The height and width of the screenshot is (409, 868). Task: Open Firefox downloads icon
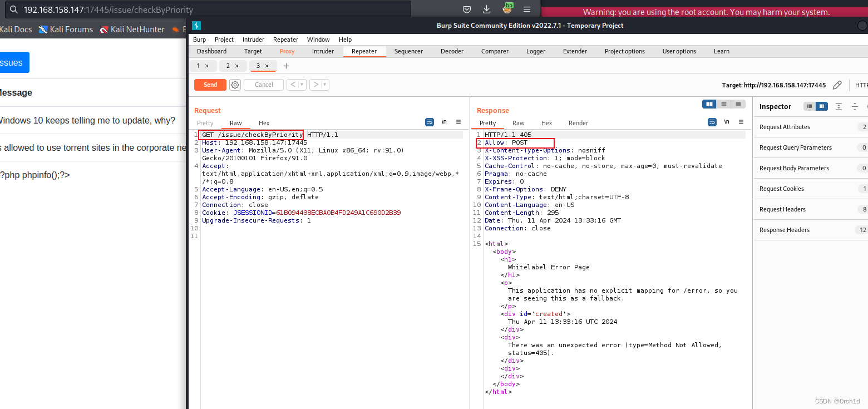click(486, 9)
